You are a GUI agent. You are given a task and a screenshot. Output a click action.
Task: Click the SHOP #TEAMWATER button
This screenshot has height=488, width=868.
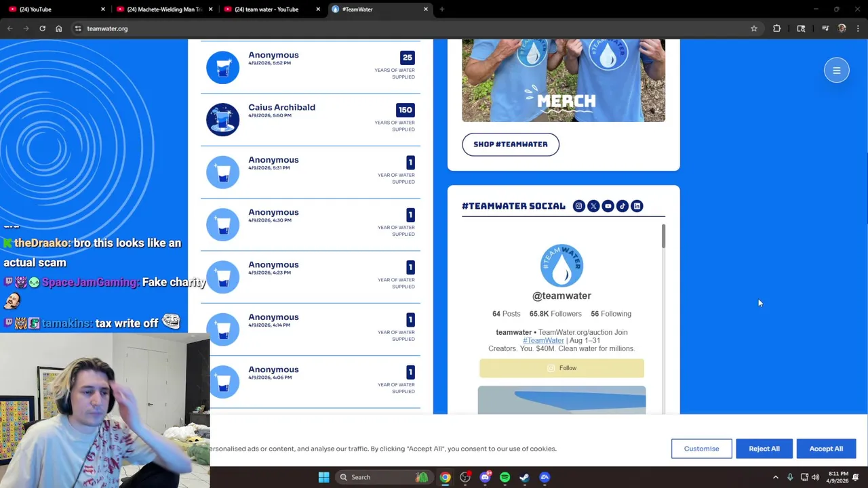tap(511, 144)
